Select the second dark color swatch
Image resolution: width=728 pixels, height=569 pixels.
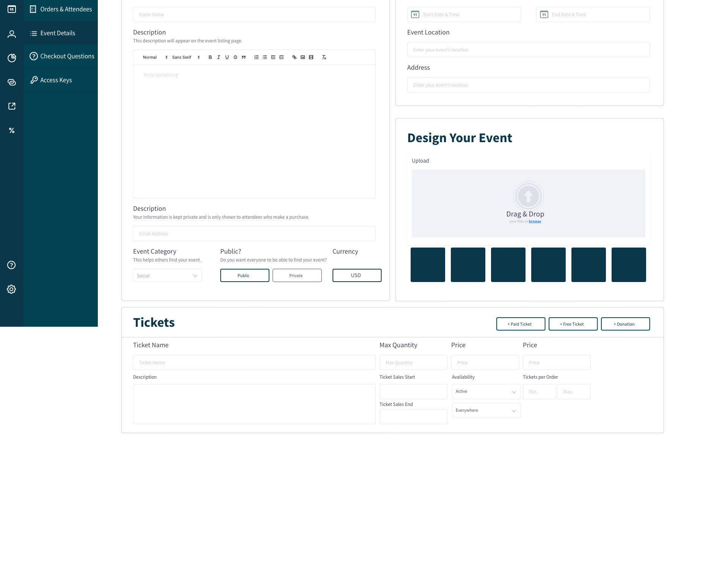(468, 265)
